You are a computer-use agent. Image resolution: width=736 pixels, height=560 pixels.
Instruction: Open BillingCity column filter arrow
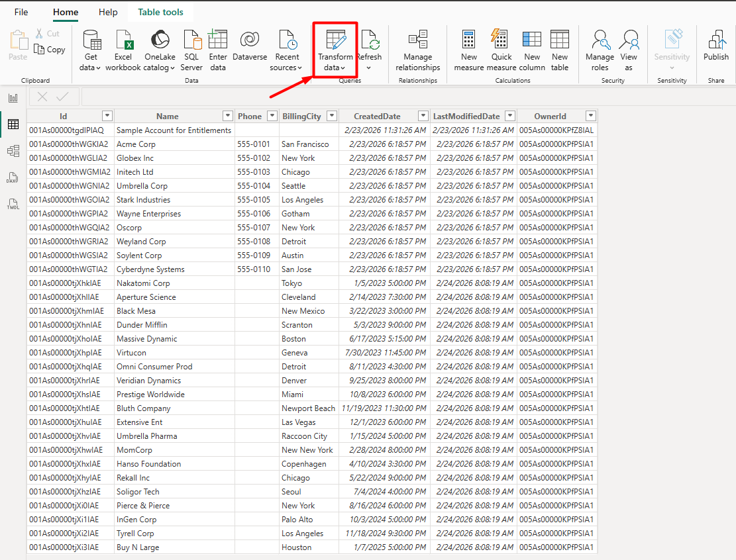(x=330, y=116)
